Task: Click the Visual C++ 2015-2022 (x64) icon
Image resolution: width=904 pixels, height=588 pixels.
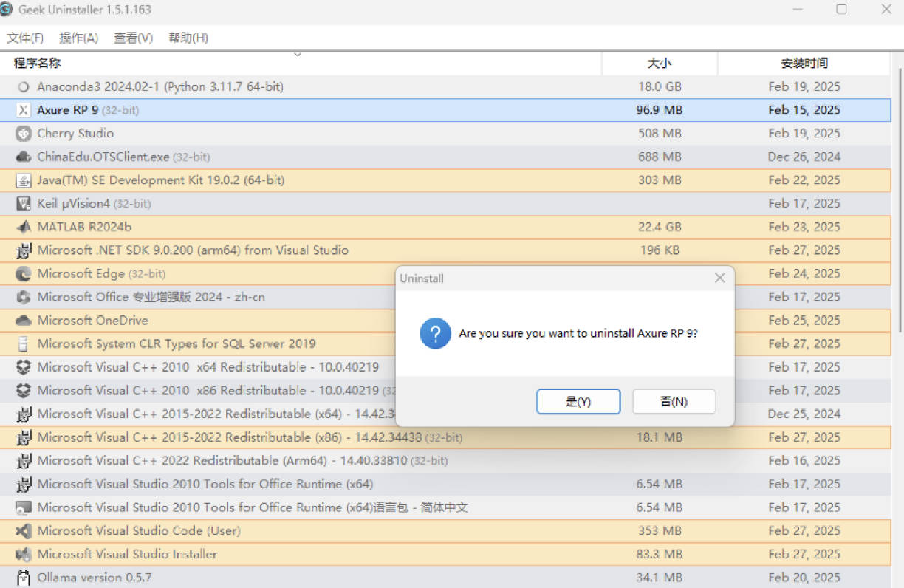Action: [x=24, y=414]
